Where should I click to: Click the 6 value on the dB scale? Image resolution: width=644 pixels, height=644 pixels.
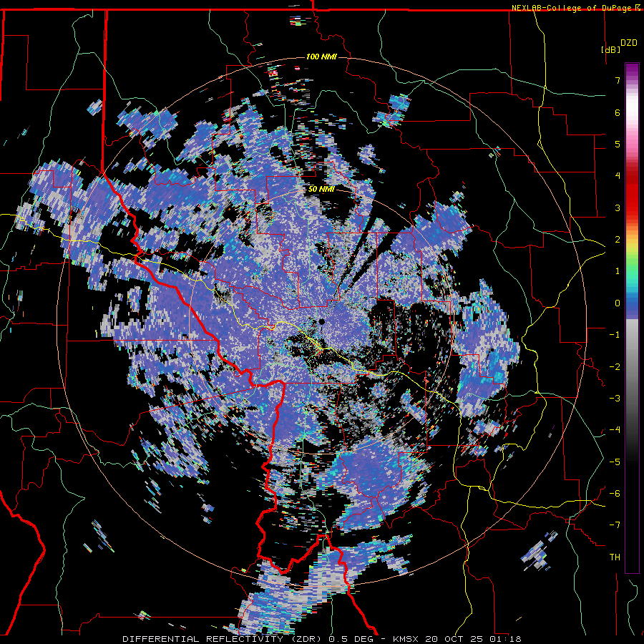click(618, 112)
